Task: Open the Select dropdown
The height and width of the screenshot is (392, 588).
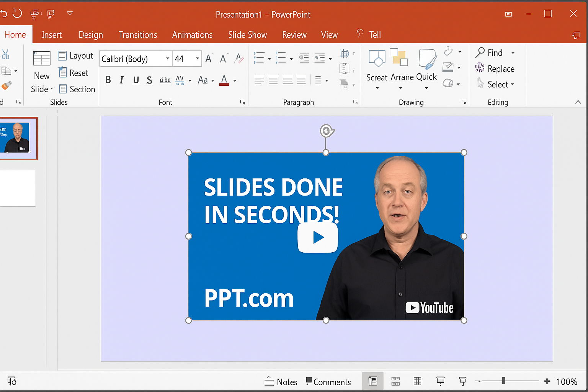Action: [x=495, y=84]
